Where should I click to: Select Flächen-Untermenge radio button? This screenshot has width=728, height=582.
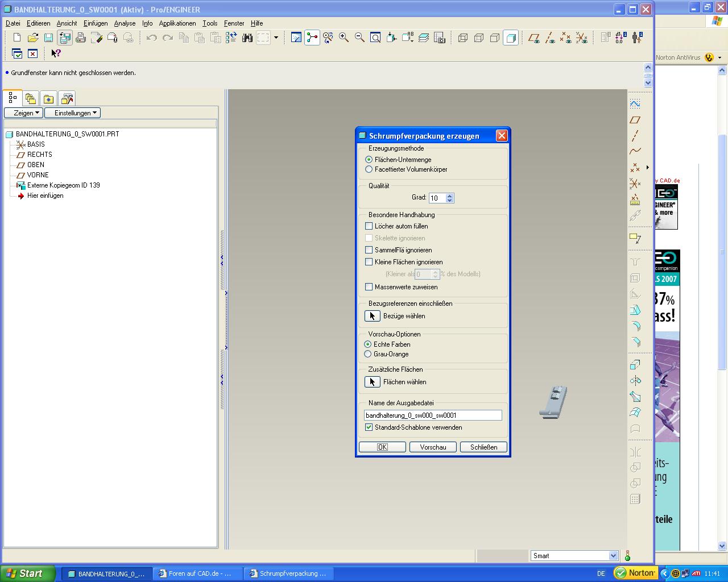pos(369,160)
